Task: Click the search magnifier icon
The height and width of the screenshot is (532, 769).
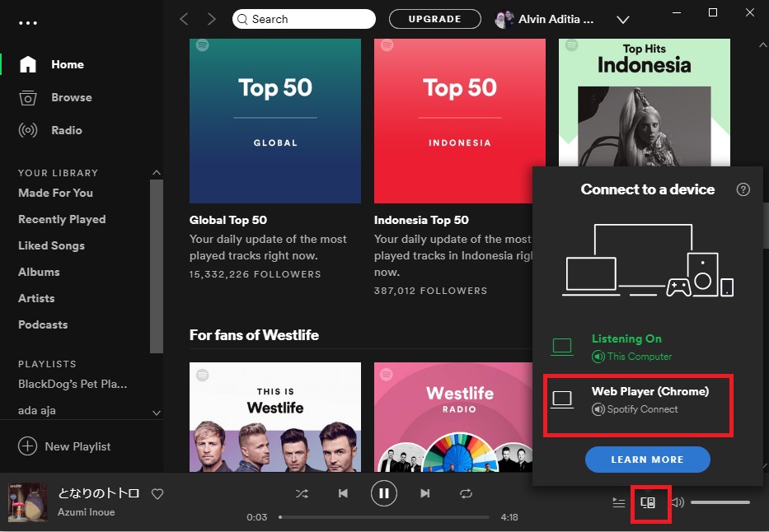Action: 242,19
